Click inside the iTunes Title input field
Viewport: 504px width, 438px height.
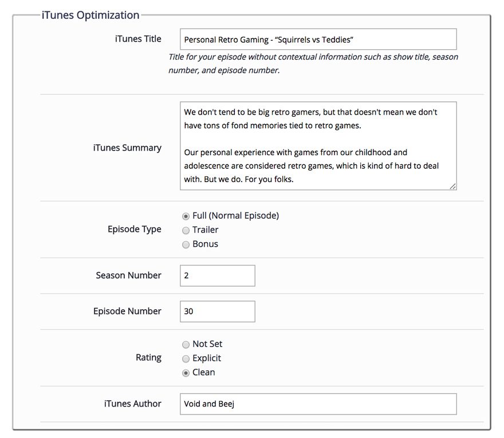[317, 40]
